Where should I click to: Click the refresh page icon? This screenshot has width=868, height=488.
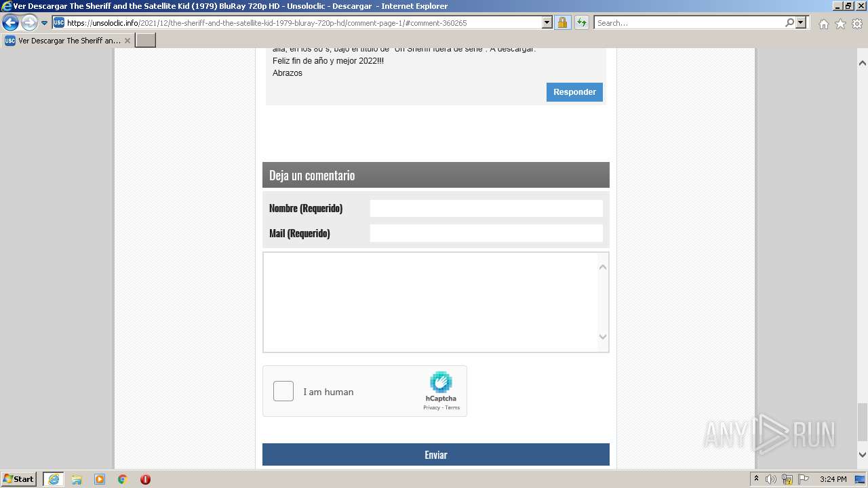[x=582, y=23]
